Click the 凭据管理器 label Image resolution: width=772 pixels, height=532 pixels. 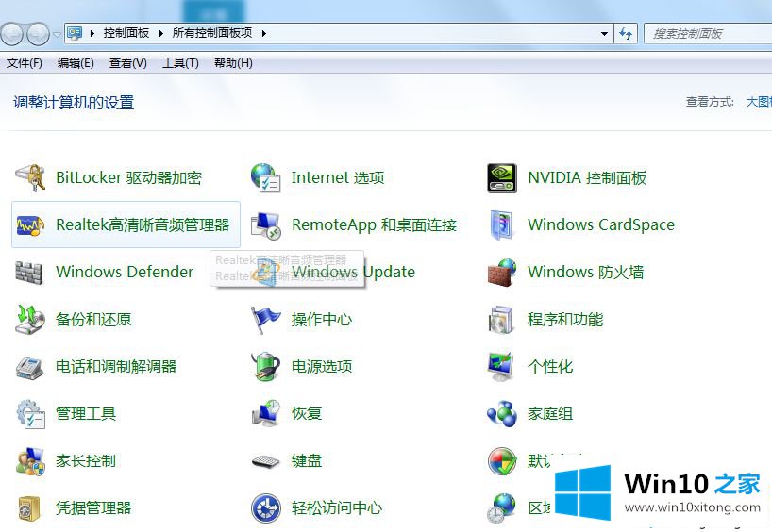tap(93, 507)
